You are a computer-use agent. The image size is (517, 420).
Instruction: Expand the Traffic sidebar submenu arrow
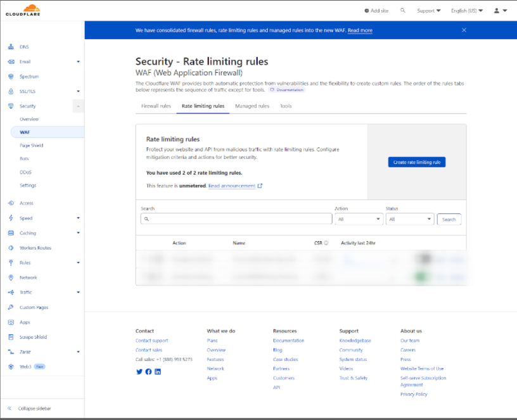78,292
